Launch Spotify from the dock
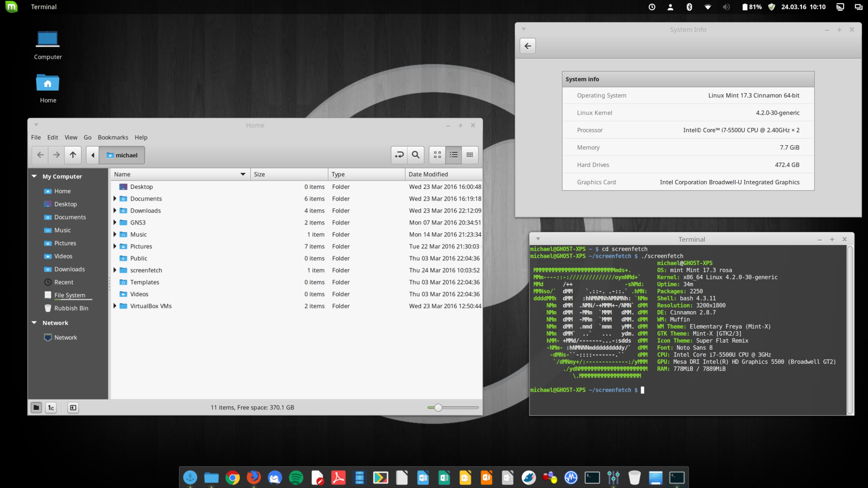 [296, 478]
